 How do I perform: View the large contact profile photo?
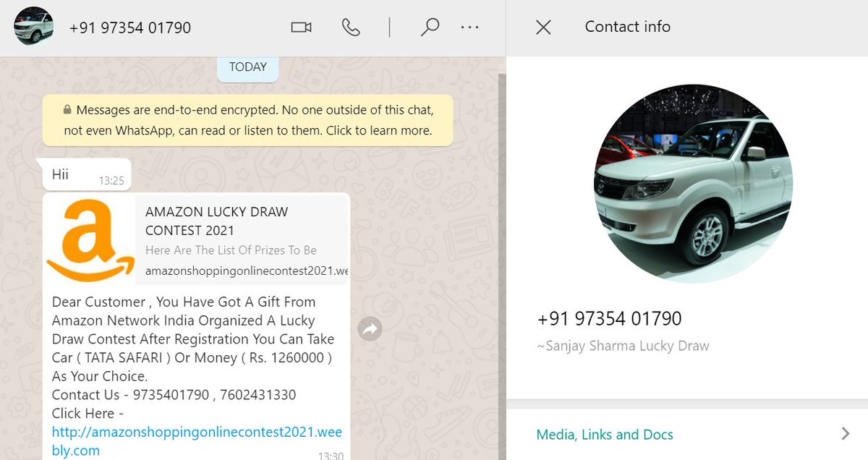693,184
